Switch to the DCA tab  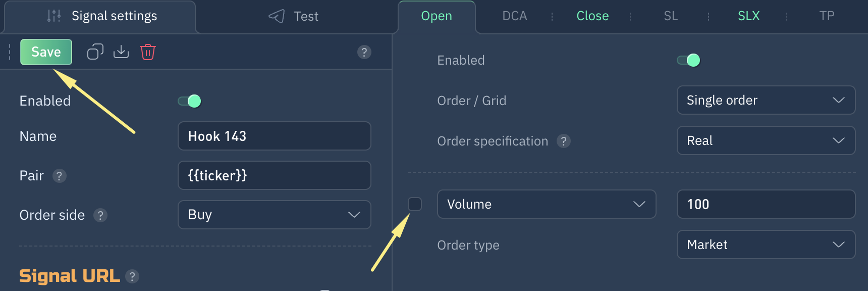[x=515, y=16]
